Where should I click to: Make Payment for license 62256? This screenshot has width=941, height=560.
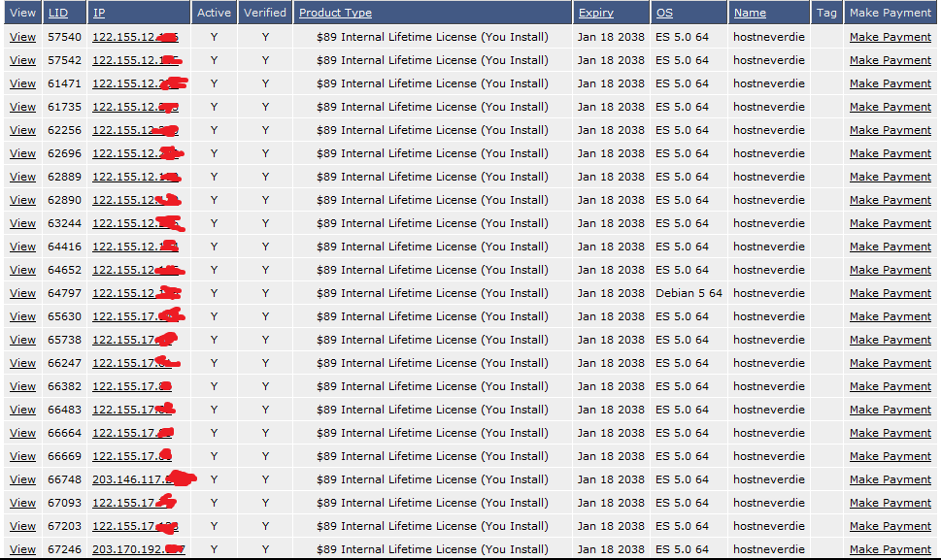(x=890, y=130)
